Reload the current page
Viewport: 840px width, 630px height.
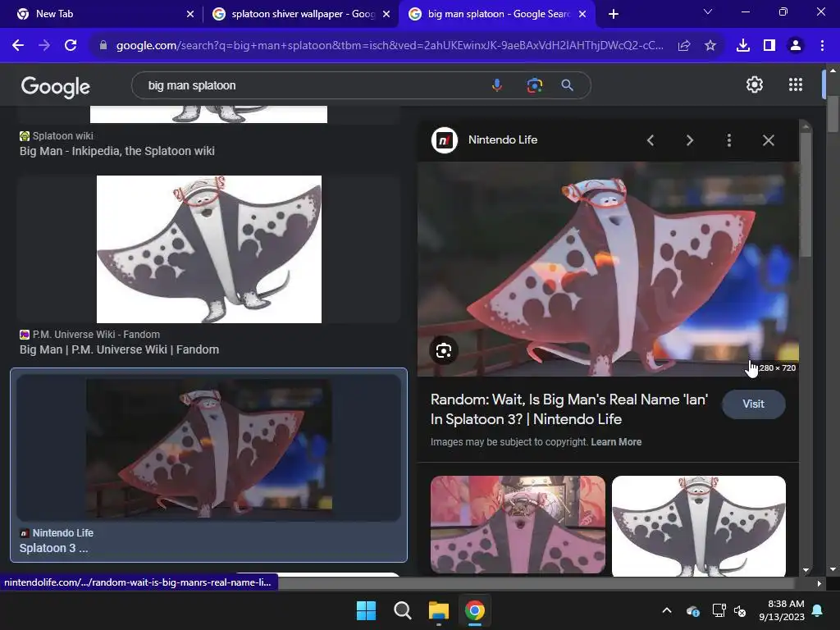(x=71, y=46)
